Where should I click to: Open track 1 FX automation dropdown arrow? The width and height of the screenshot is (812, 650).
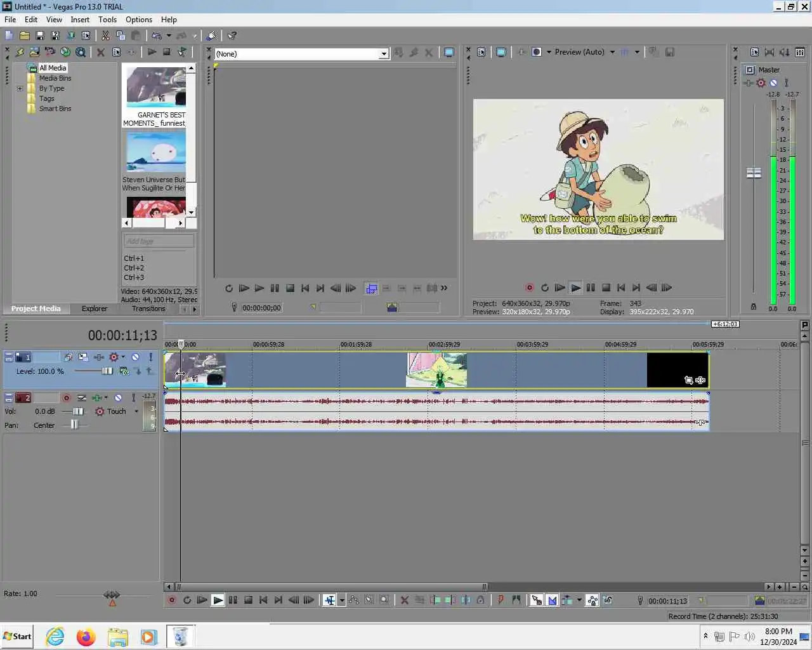click(123, 357)
